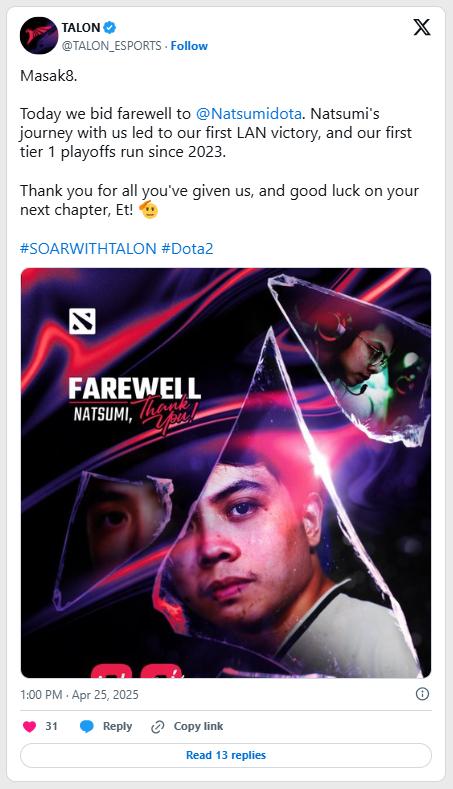Click the reply speech bubble icon
This screenshot has height=789, width=453.
click(87, 726)
